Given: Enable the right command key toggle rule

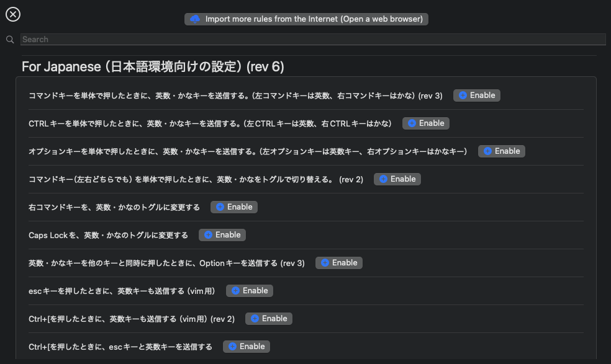Looking at the screenshot, I should (233, 206).
